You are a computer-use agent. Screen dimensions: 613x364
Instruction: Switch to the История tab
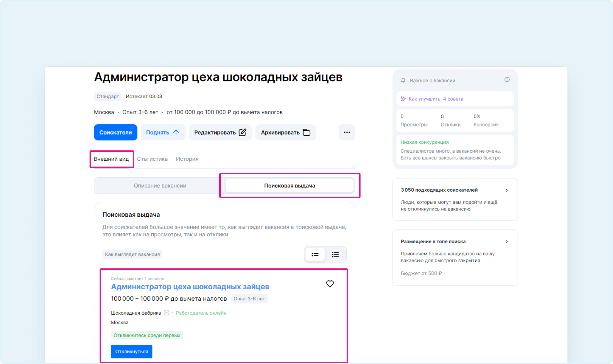click(187, 159)
